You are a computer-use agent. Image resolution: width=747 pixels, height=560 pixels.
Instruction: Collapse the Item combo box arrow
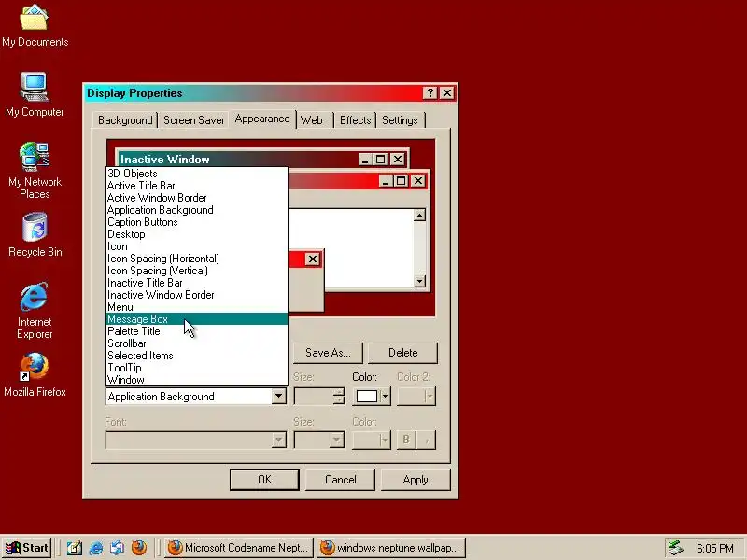[x=278, y=396]
